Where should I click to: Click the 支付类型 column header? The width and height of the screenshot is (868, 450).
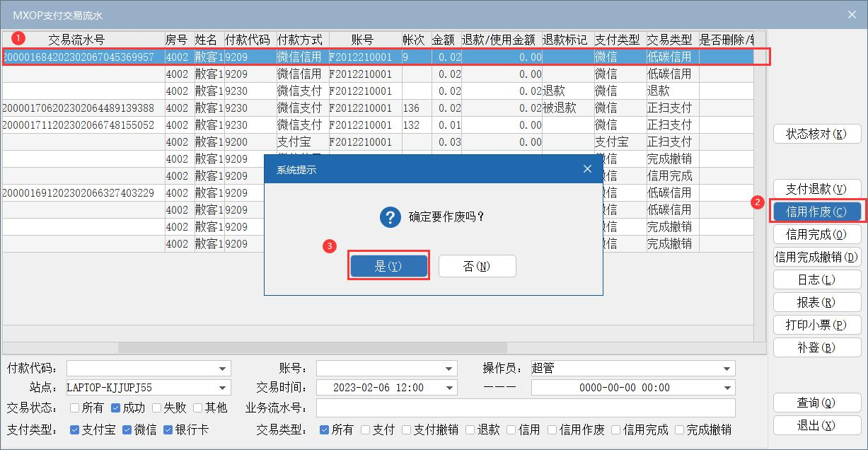point(620,40)
